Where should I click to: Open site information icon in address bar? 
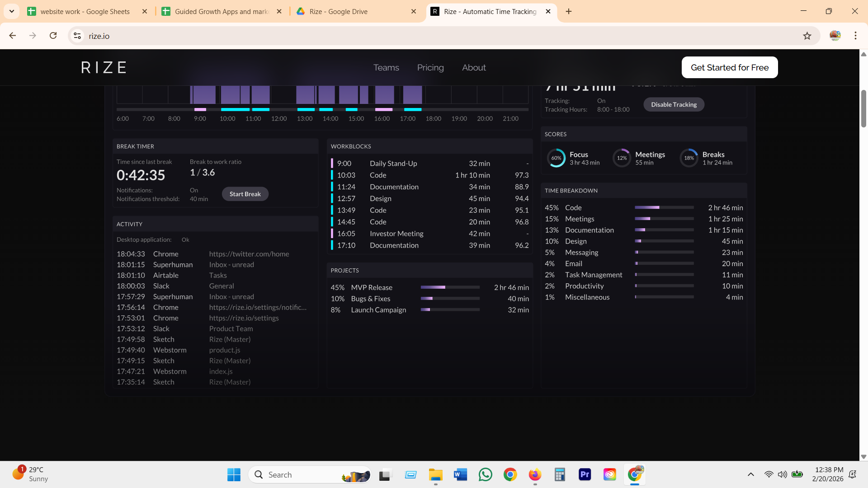[x=77, y=36]
